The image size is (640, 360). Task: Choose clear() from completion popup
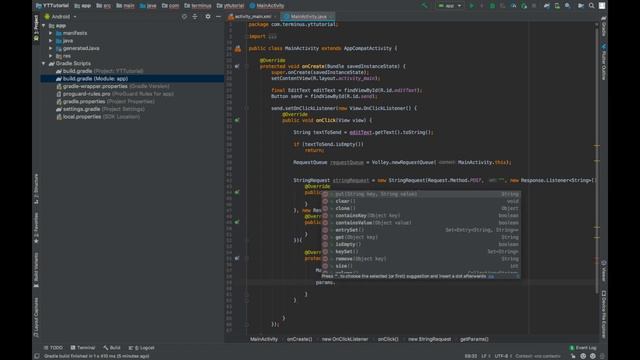point(420,201)
